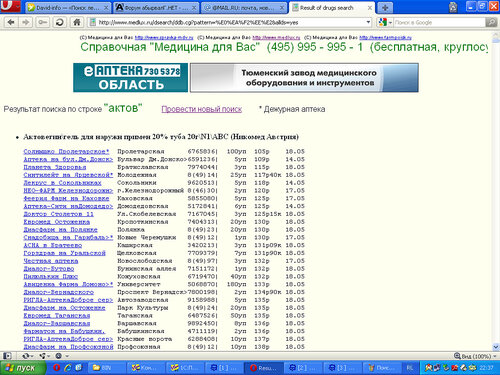Image resolution: width=500 pixels, height=375 pixels.
Task: Expand the address bar history dropdown
Action: [368, 22]
